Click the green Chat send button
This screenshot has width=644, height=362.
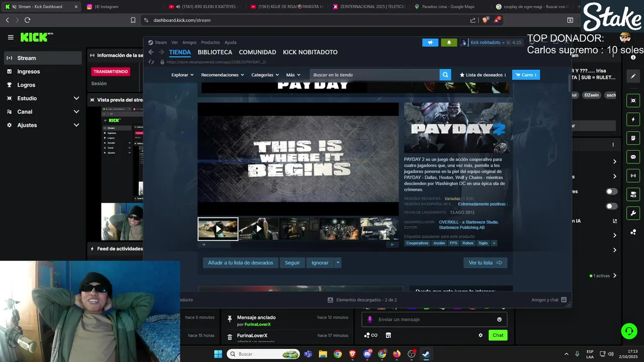point(498,335)
